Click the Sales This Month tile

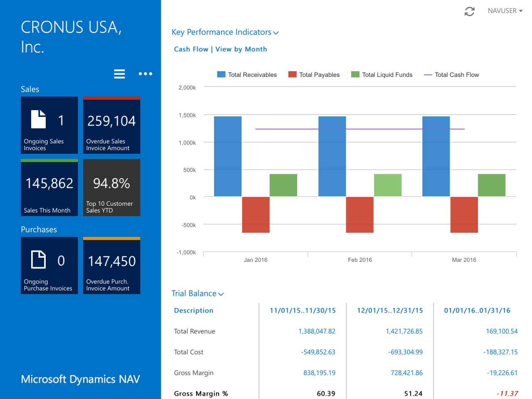click(x=49, y=187)
